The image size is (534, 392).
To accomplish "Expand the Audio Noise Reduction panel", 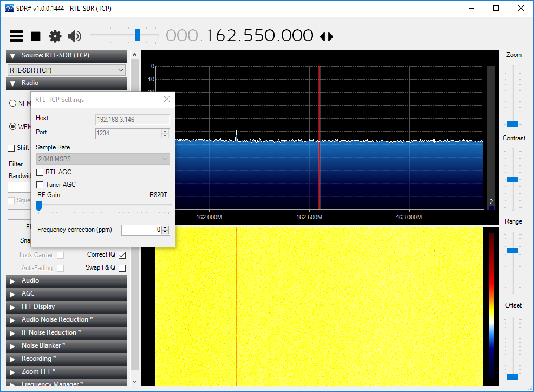I will click(67, 320).
